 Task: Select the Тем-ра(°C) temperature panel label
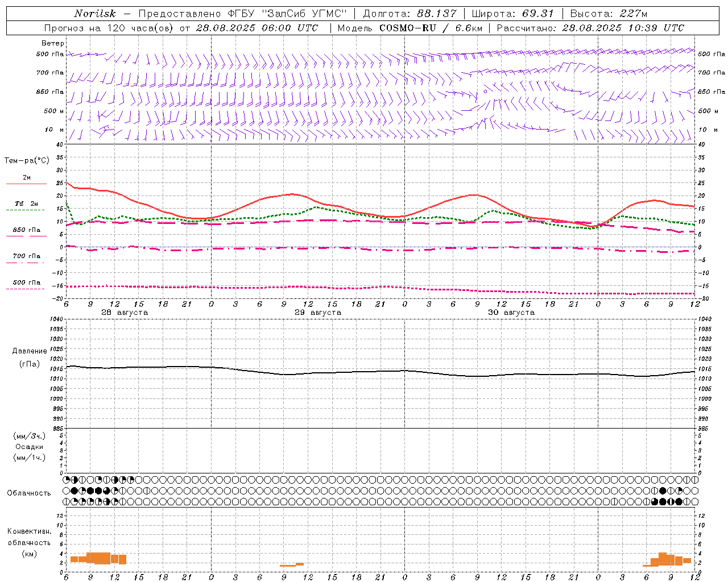click(27, 161)
